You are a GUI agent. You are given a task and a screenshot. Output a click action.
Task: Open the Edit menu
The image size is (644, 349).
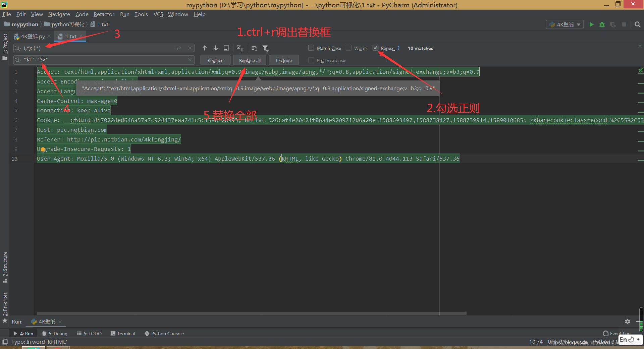pos(21,14)
